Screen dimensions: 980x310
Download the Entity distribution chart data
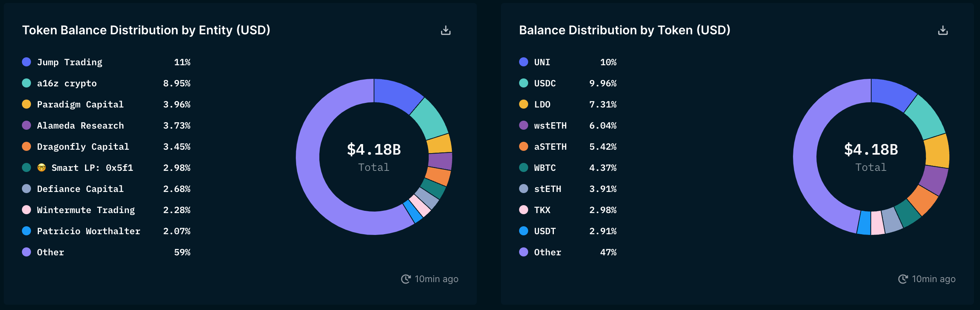tap(445, 31)
